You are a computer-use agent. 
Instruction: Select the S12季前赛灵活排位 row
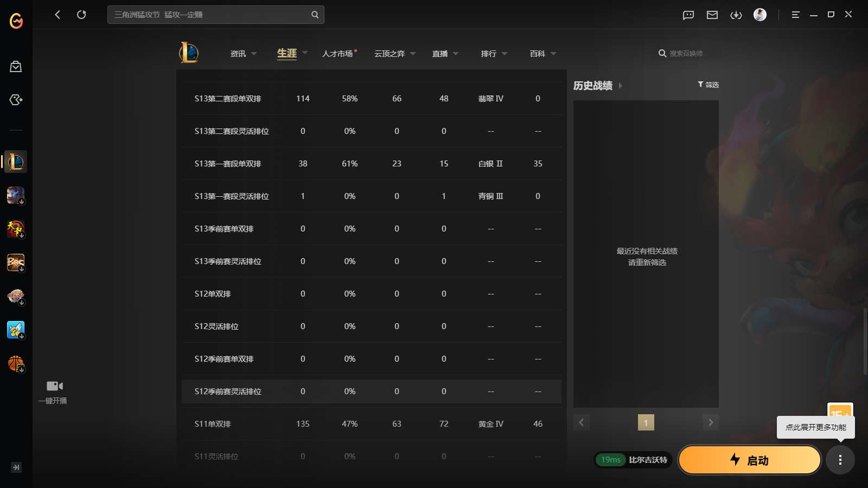pyautogui.click(x=372, y=391)
